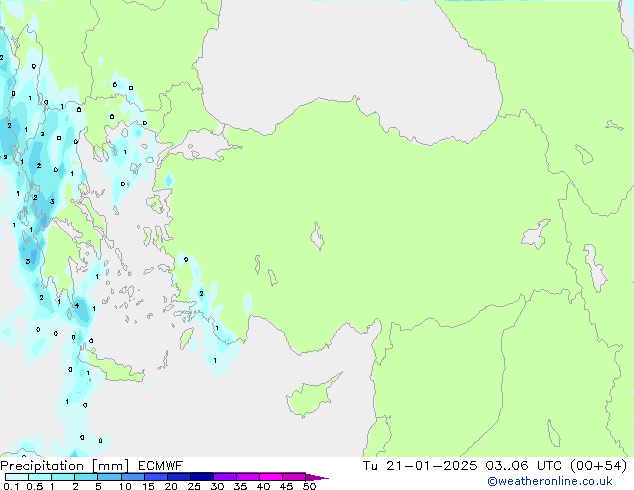
Task: Click the 'Precipitation' title word
Action: pyautogui.click(x=42, y=466)
